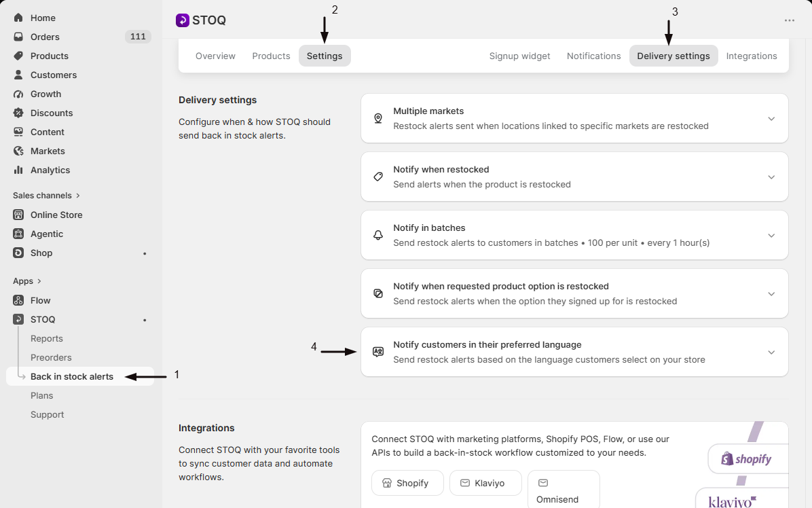Viewport: 812px width, 508px height.
Task: Click the Home icon in sidebar
Action: (18, 18)
